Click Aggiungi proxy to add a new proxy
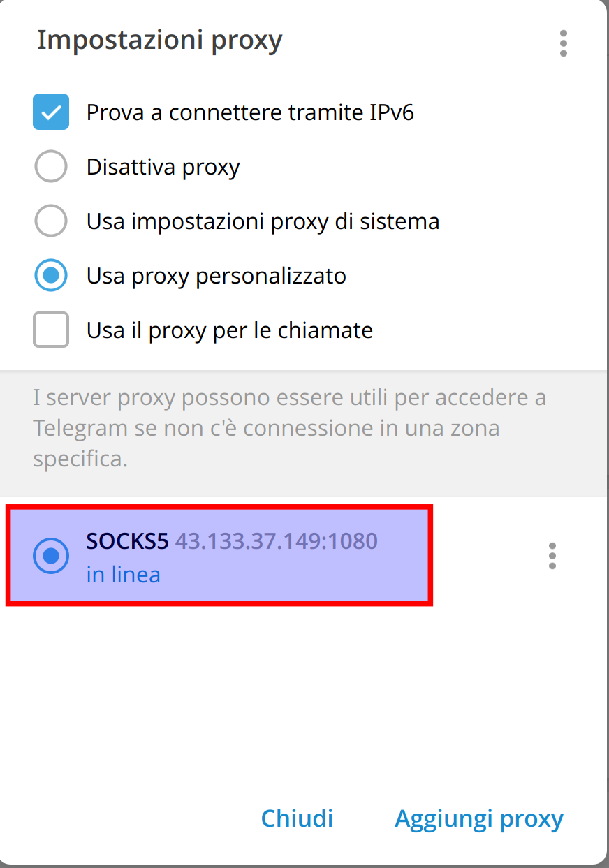The height and width of the screenshot is (868, 609). [478, 818]
